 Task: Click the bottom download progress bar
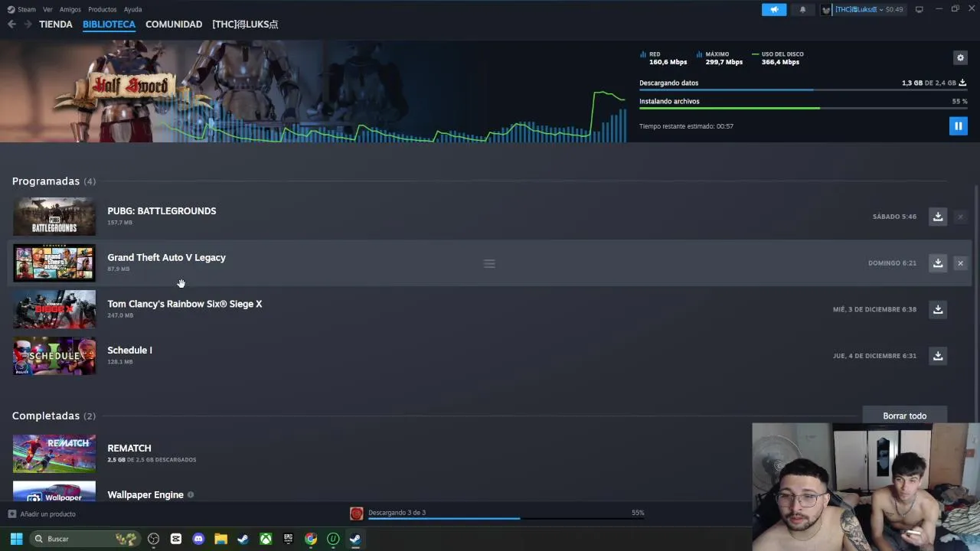pos(506,519)
